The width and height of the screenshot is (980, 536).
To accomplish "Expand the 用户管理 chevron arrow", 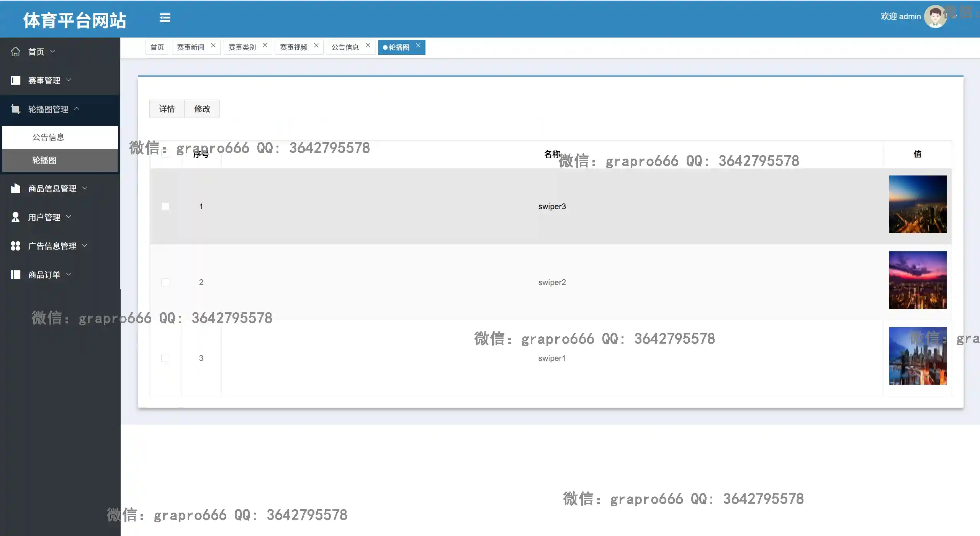I will tap(69, 216).
